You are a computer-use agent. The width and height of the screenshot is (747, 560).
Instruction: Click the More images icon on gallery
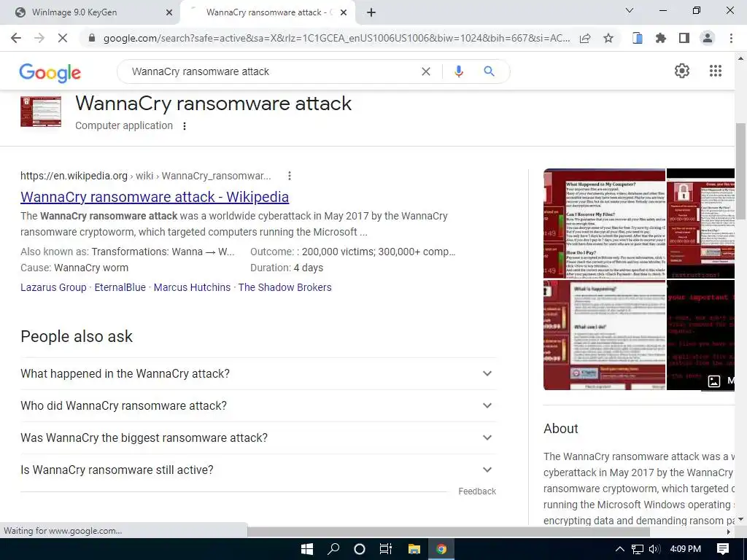713,381
